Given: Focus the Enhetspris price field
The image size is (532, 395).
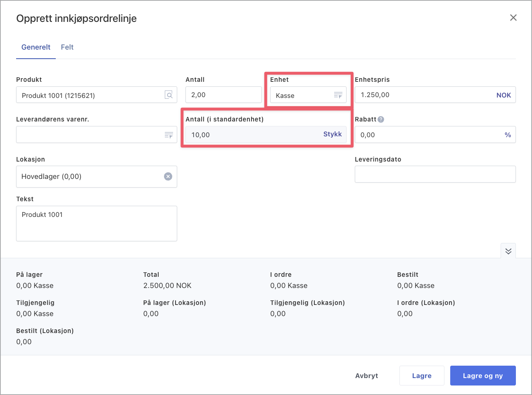Looking at the screenshot, I should point(423,95).
